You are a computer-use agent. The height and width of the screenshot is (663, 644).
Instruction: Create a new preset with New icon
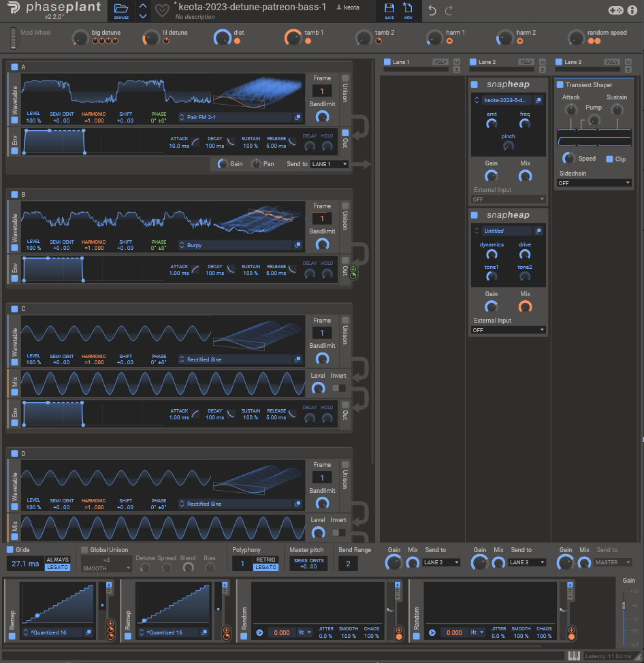(x=408, y=8)
